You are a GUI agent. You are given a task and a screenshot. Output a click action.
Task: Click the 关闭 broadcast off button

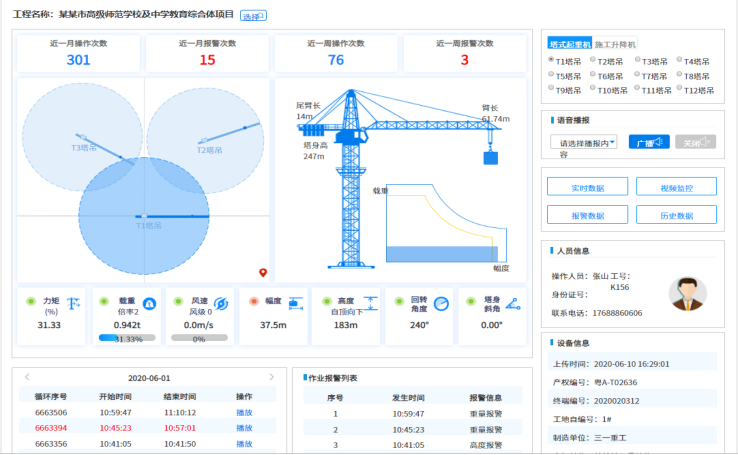(x=696, y=142)
